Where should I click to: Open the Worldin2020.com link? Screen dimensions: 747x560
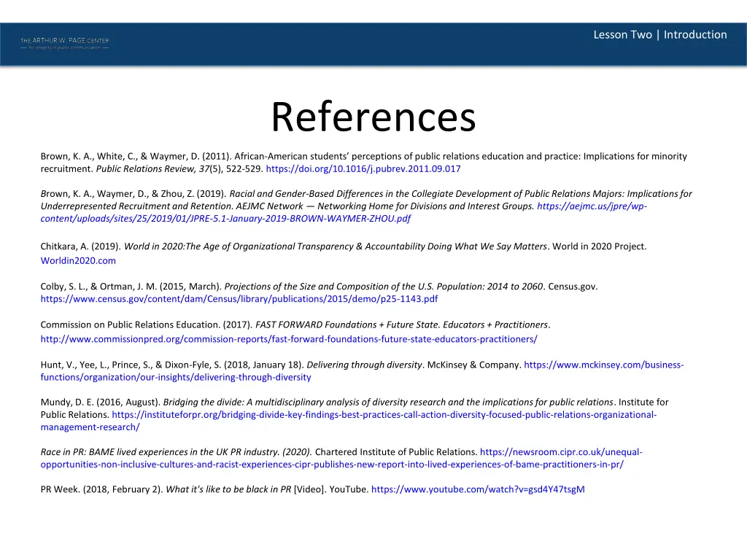tap(78, 260)
